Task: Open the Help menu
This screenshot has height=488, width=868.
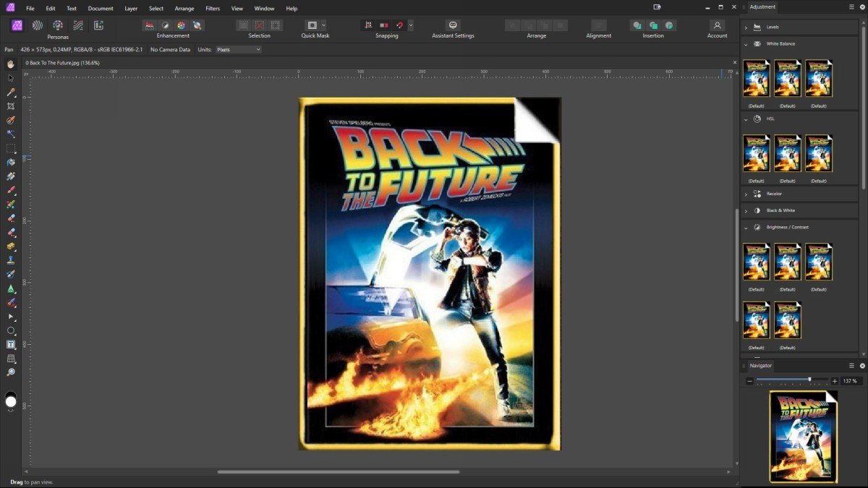Action: [x=292, y=9]
